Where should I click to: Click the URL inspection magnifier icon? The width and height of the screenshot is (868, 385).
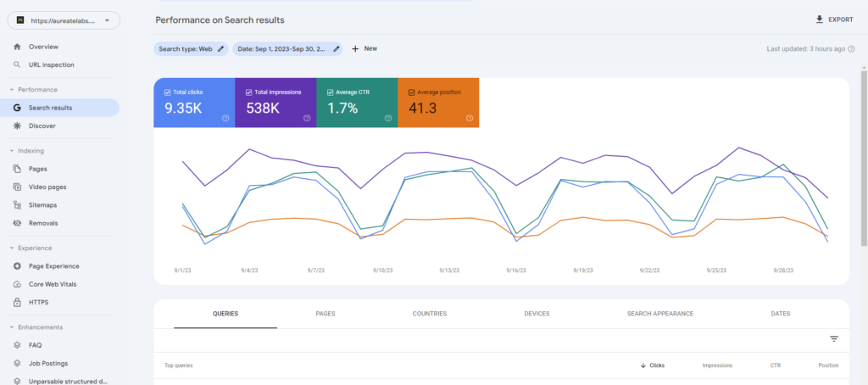click(x=17, y=64)
